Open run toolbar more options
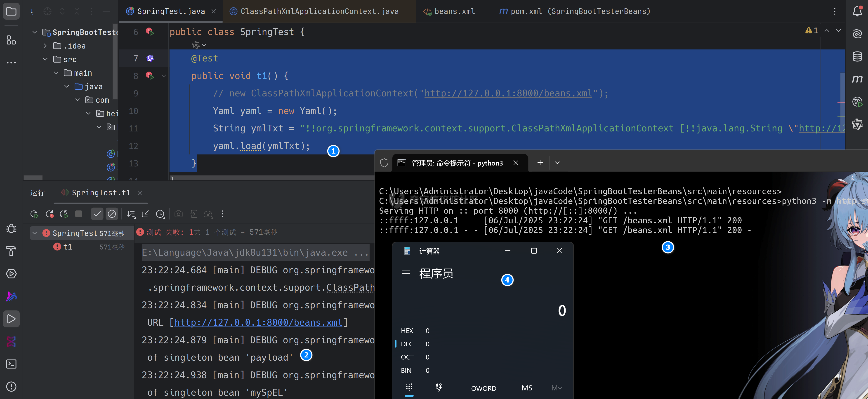 tap(222, 214)
